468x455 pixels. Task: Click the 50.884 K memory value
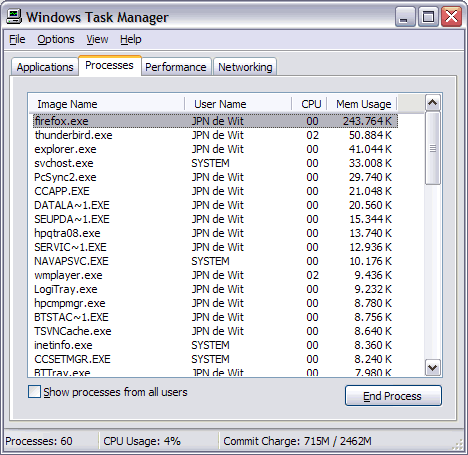[x=370, y=135]
